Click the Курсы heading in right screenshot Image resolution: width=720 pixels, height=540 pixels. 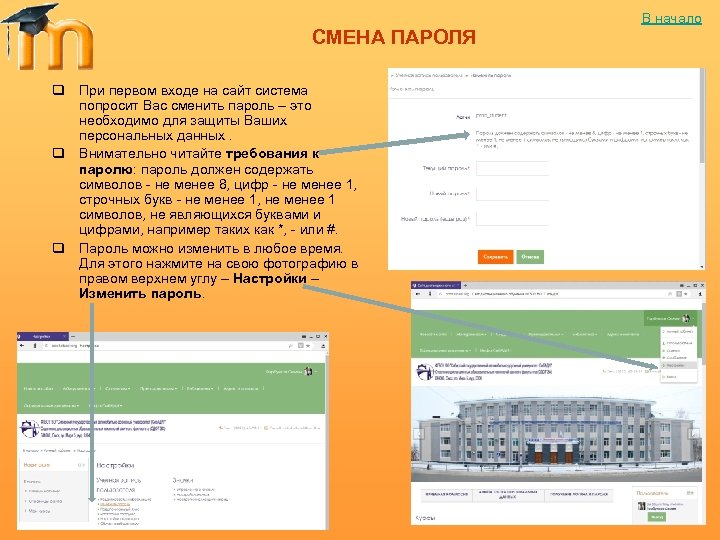click(425, 518)
